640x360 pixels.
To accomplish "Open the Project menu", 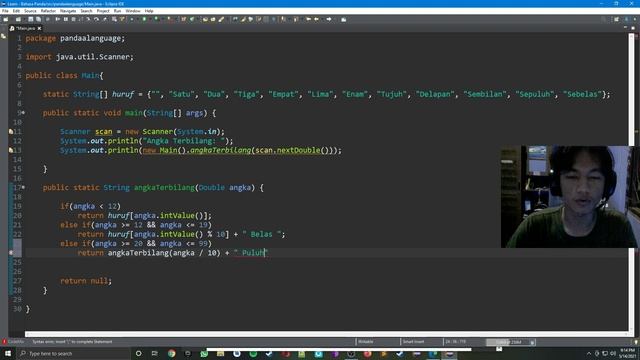I will point(103,11).
